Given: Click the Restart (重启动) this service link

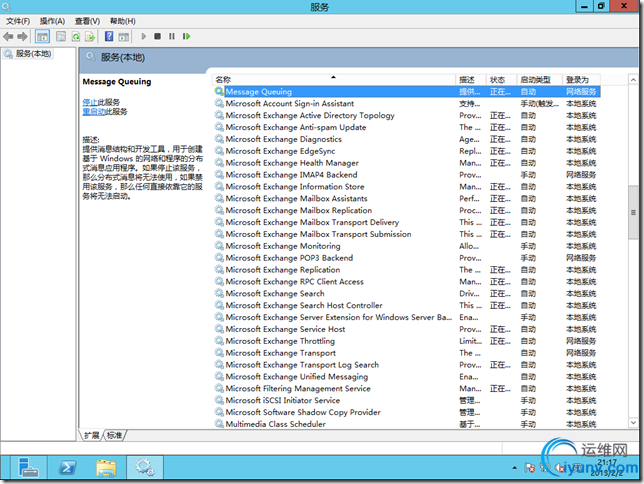Looking at the screenshot, I should (x=94, y=112).
